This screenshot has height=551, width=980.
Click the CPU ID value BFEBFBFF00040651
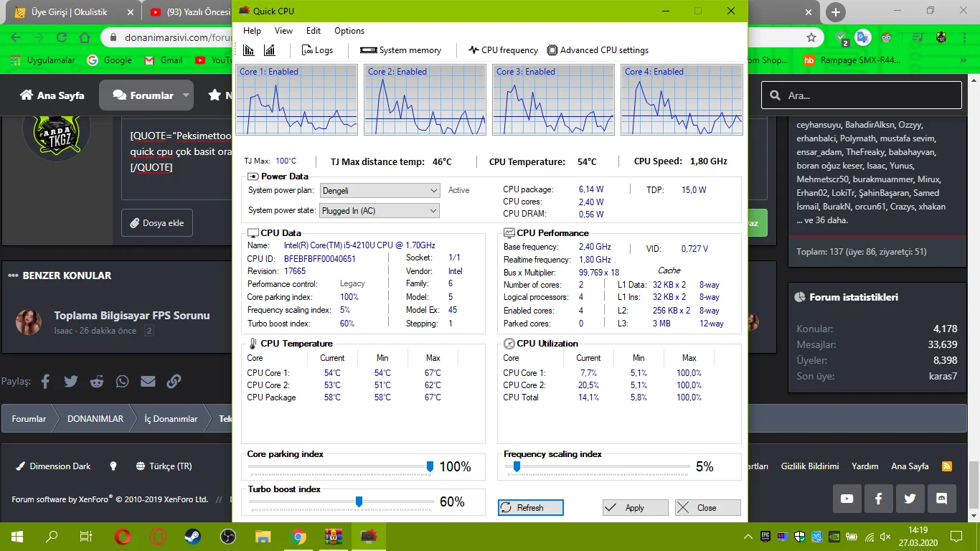pyautogui.click(x=320, y=258)
